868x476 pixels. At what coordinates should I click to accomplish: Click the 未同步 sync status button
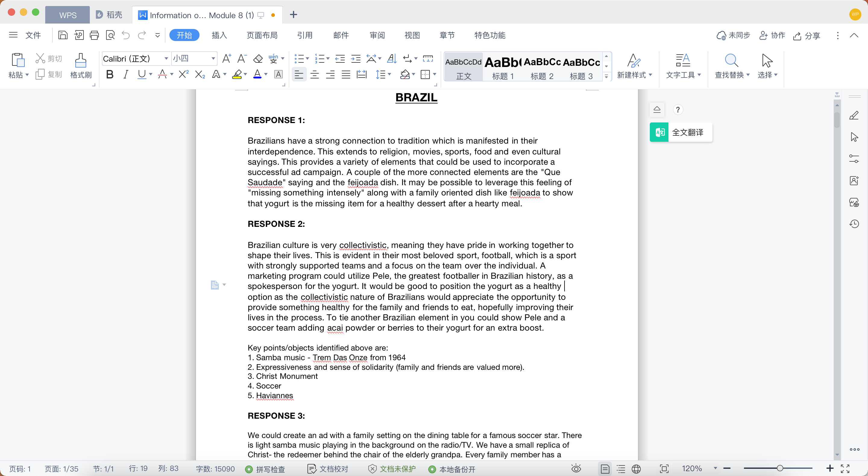(x=733, y=35)
